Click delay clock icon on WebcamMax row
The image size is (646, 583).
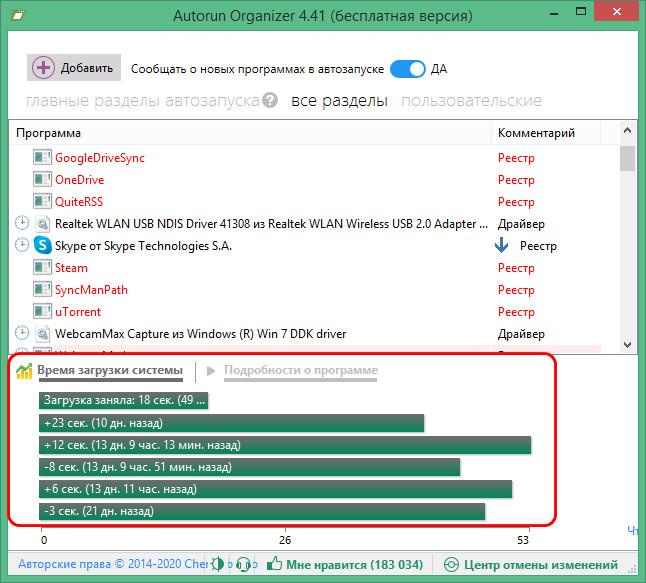click(x=22, y=332)
